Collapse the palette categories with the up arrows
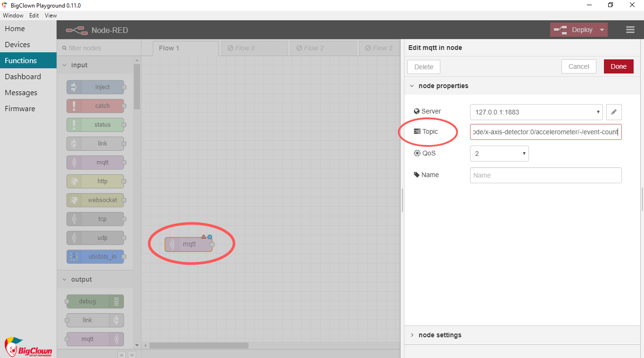The height and width of the screenshot is (358, 644). [121, 355]
